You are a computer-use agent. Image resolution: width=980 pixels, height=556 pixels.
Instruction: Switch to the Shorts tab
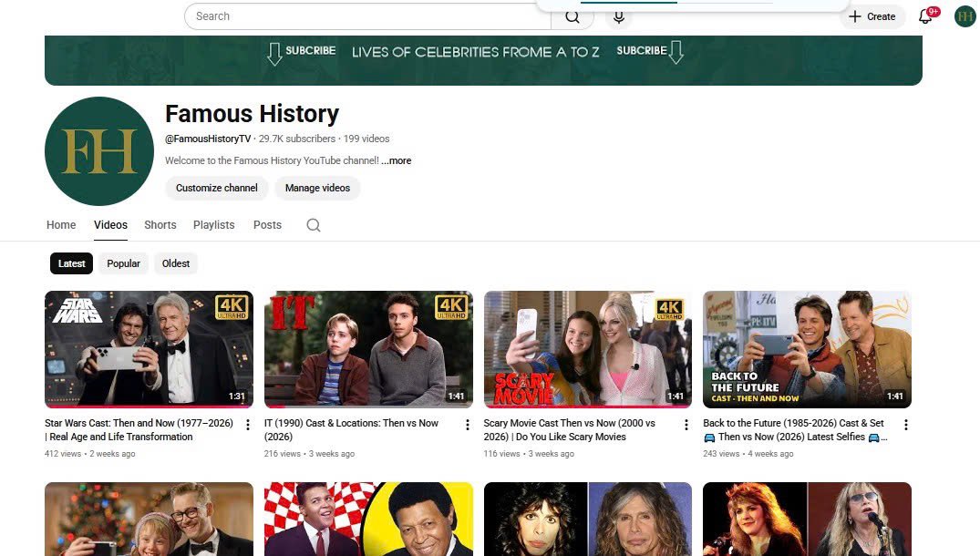click(160, 225)
